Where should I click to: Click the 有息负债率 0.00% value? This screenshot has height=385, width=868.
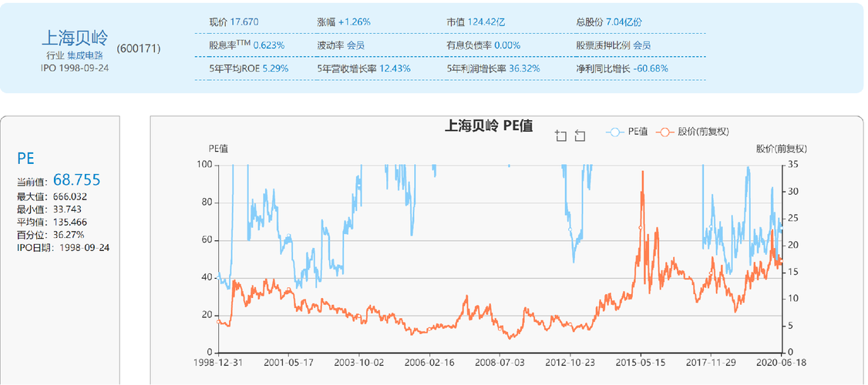[508, 45]
